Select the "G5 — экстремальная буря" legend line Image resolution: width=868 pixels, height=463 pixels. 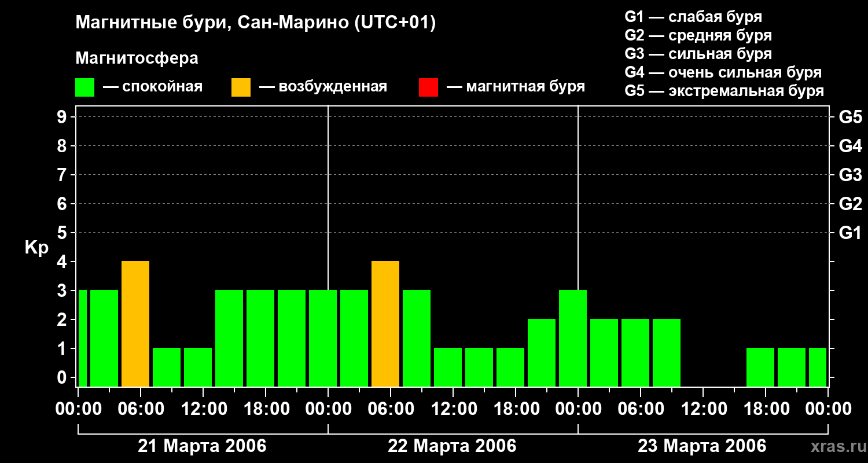pyautogui.click(x=724, y=91)
